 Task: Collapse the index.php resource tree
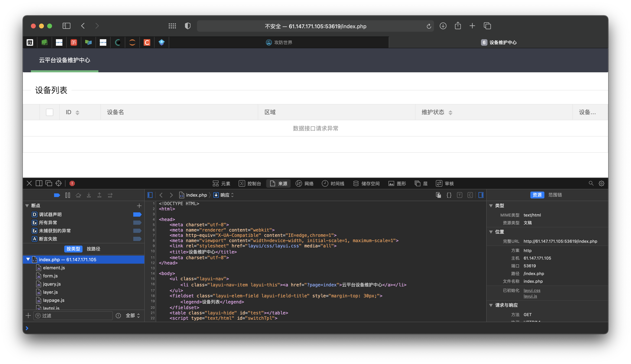[x=28, y=260]
